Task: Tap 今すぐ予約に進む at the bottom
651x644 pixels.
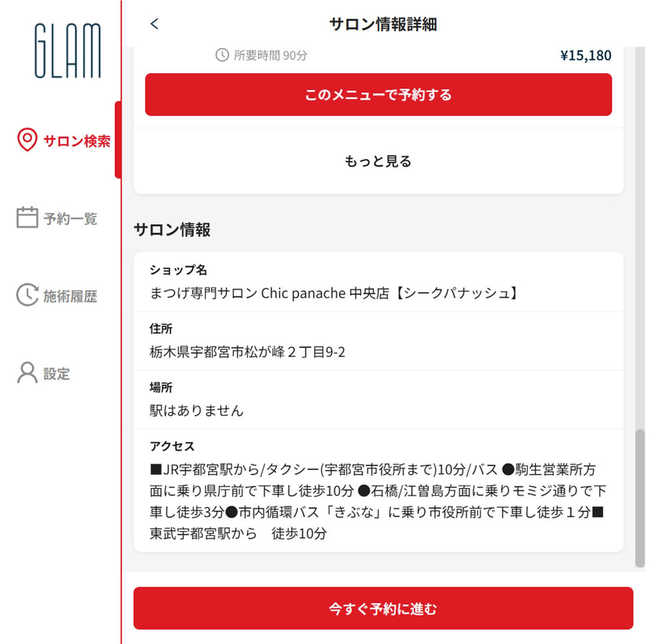Action: tap(384, 607)
